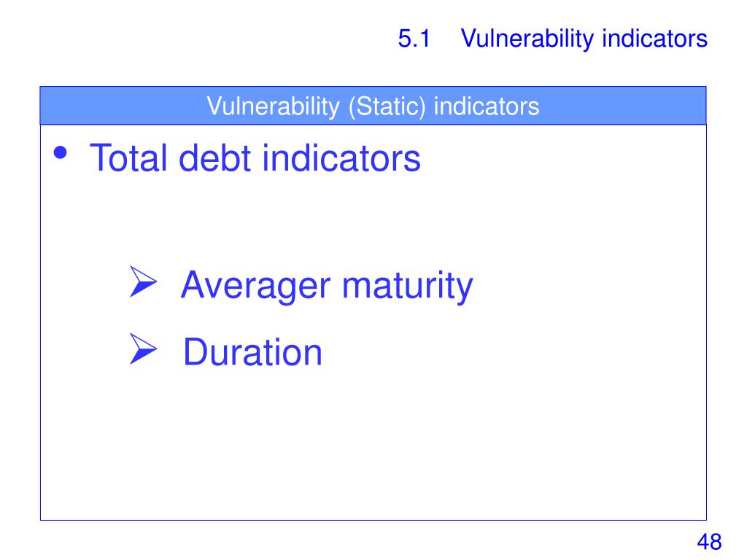Screen dimensions: 747x560
Task: Click the full heading 5.1 Vulnerability indicators
Action: coord(553,39)
